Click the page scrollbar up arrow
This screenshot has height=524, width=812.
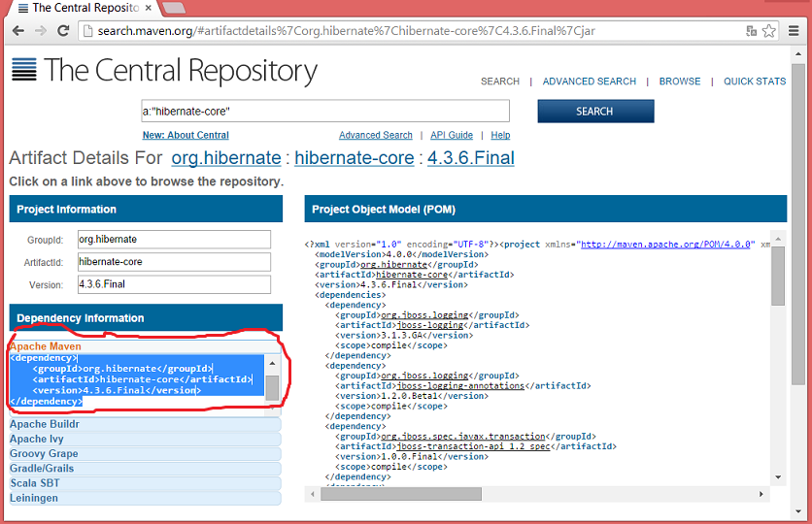798,53
